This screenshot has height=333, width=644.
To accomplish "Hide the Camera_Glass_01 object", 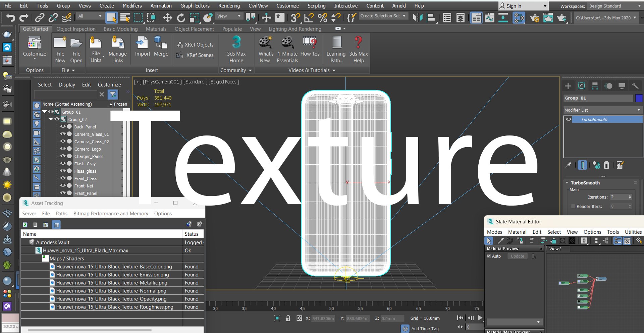I will point(63,134).
